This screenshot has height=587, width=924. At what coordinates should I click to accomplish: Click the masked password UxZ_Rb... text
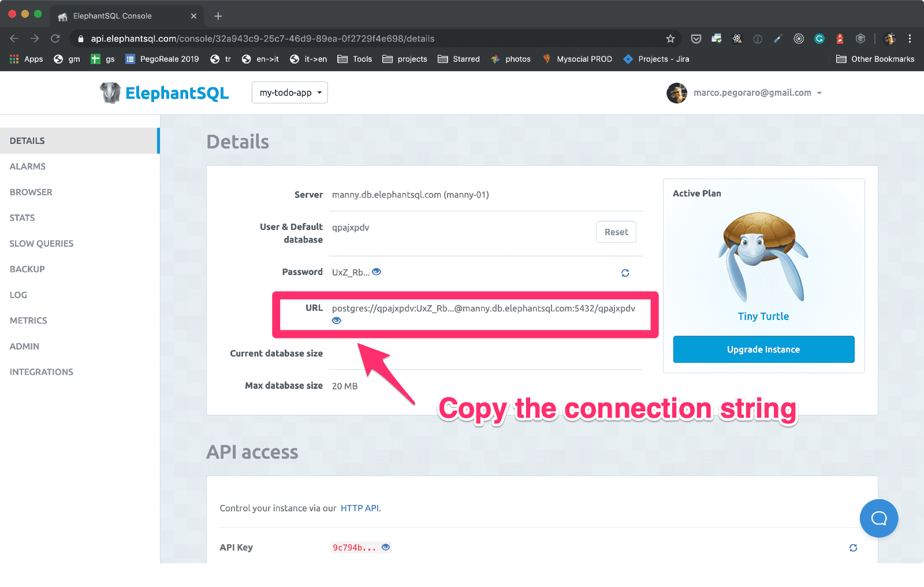coord(351,272)
